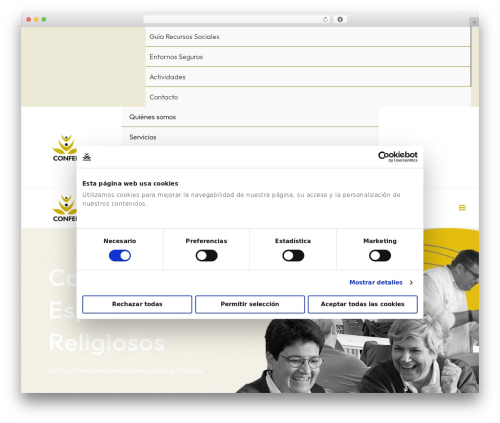Screen dimensions: 500x423
Task: Click the browser reload icon
Action: [325, 20]
